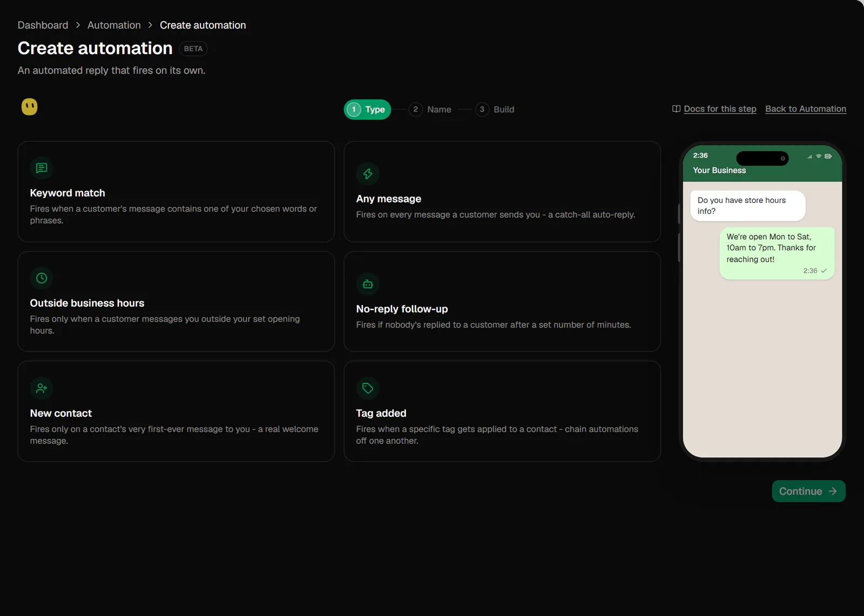Select the Any message automation card
The height and width of the screenshot is (616, 864).
(x=502, y=192)
